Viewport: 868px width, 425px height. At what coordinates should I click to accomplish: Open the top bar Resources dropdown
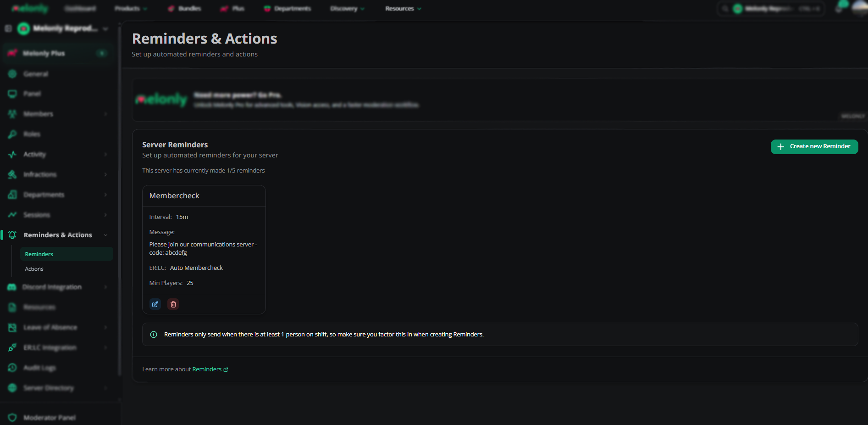[x=403, y=8]
